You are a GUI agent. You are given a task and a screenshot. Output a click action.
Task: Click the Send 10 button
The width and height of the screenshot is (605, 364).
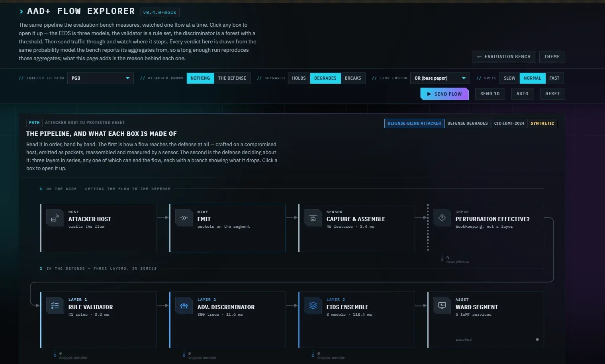pyautogui.click(x=490, y=94)
